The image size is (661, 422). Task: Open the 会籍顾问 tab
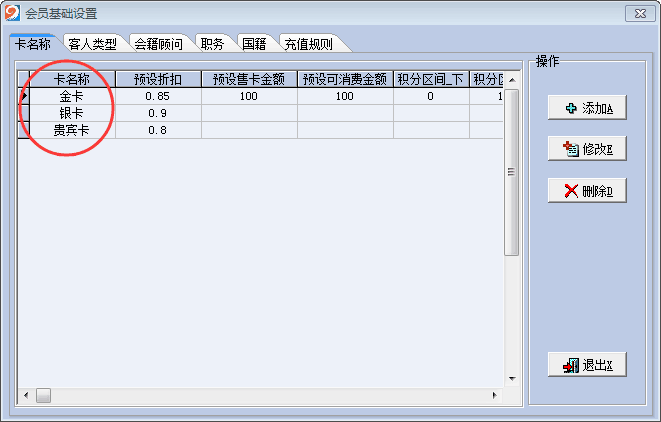[158, 44]
